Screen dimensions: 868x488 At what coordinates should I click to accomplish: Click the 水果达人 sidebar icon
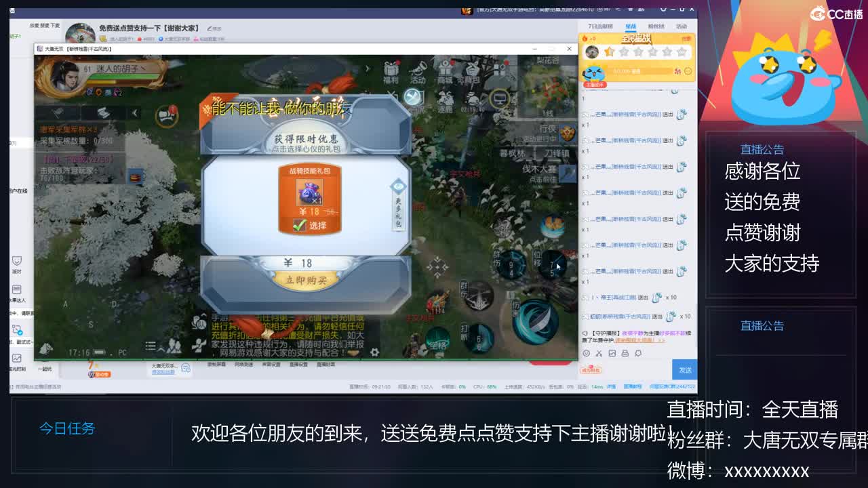[17, 293]
